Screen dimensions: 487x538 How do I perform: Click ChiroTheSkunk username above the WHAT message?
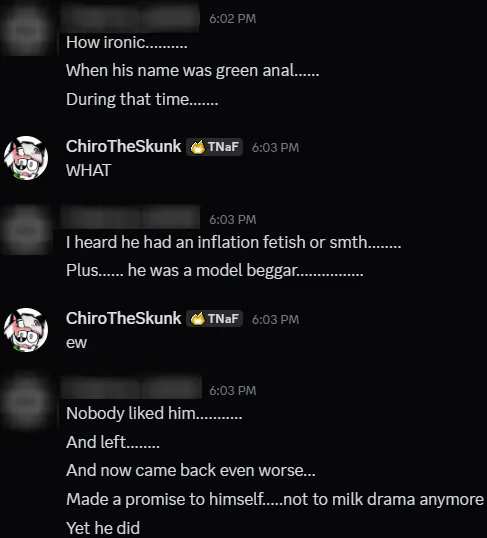[124, 147]
